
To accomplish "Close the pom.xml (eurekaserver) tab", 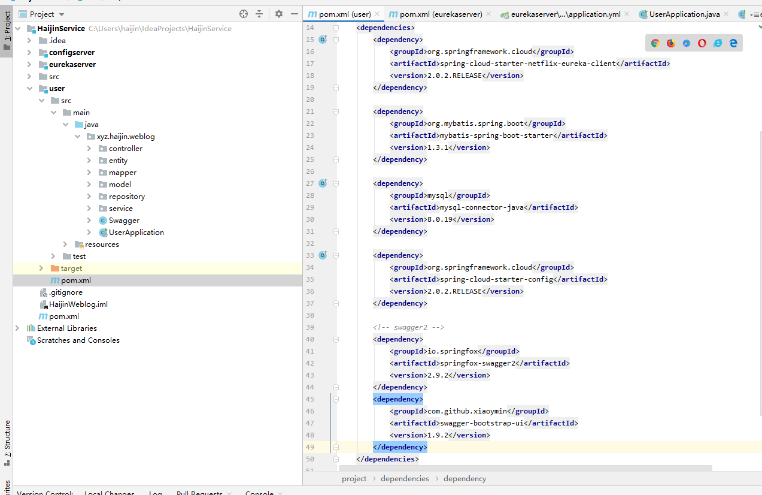I will point(488,14).
